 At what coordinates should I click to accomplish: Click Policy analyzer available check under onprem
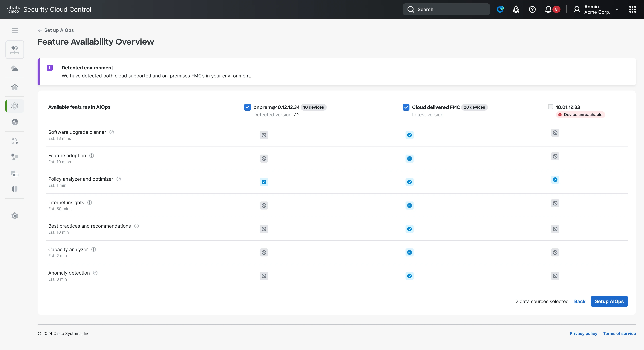click(x=264, y=182)
